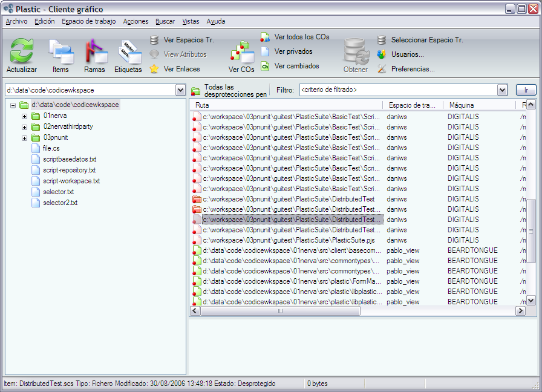The width and height of the screenshot is (542, 392).
Task: Open the Acciones menu
Action: [x=136, y=21]
